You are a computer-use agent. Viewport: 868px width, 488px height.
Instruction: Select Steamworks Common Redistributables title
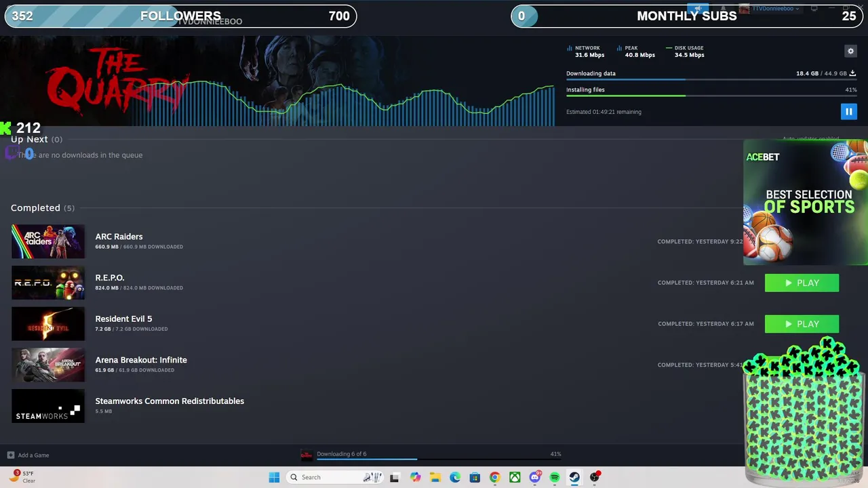click(x=170, y=401)
